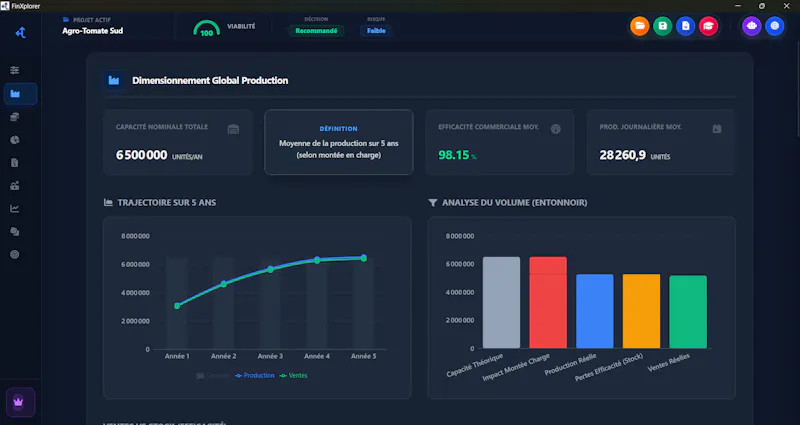Toggle the greyed-out capacity legend entry

coord(213,376)
